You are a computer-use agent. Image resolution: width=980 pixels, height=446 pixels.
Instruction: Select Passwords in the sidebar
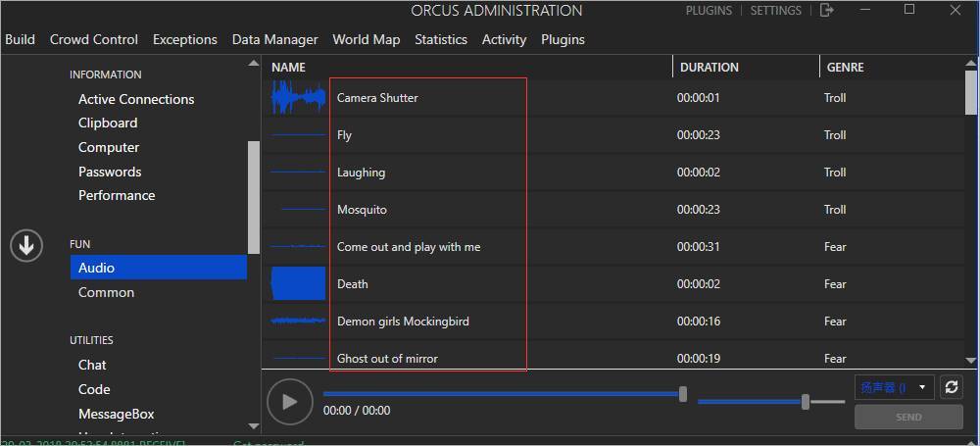[110, 172]
